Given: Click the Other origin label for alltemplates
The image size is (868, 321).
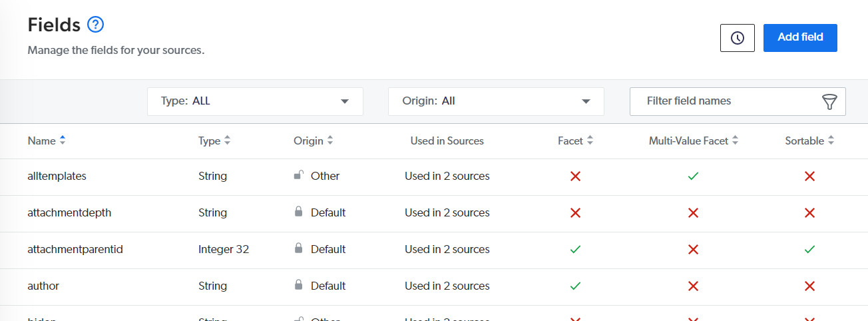Looking at the screenshot, I should pos(325,176).
